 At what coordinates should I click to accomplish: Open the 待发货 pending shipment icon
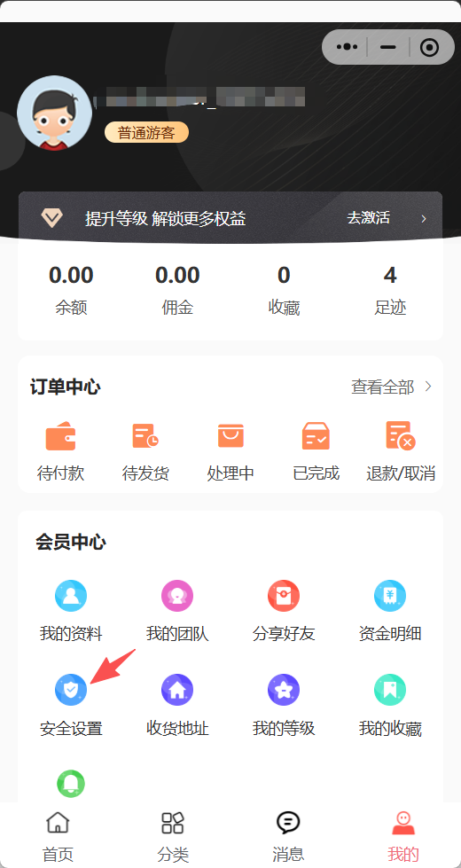(x=145, y=435)
